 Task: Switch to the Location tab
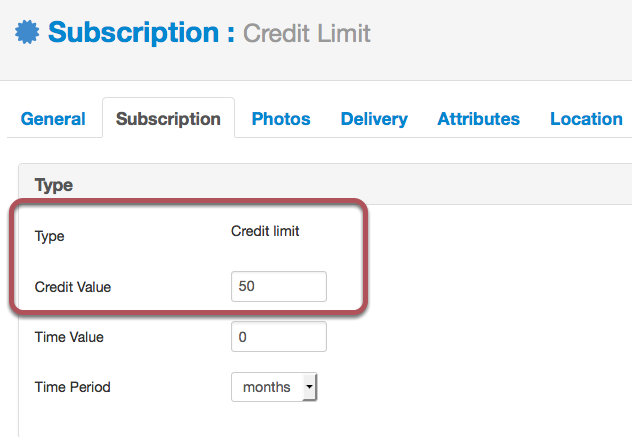tap(586, 119)
